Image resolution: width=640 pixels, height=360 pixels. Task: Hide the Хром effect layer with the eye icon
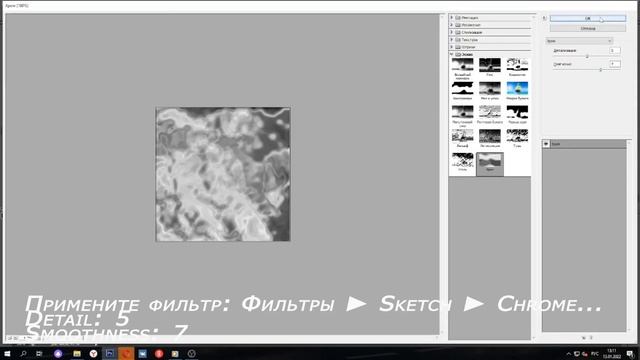546,144
